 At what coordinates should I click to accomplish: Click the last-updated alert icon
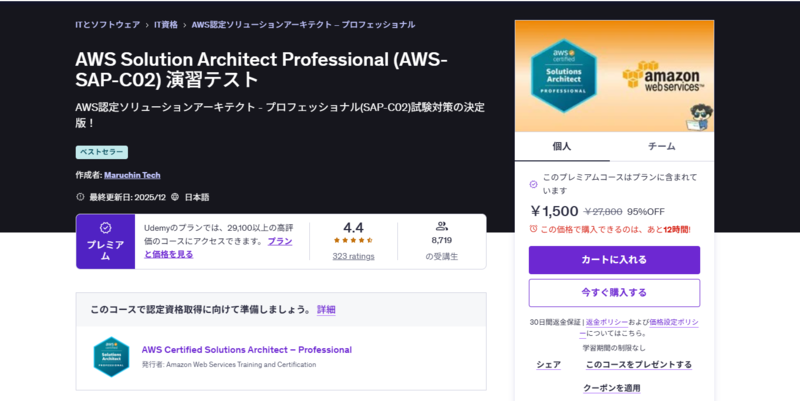(x=80, y=197)
